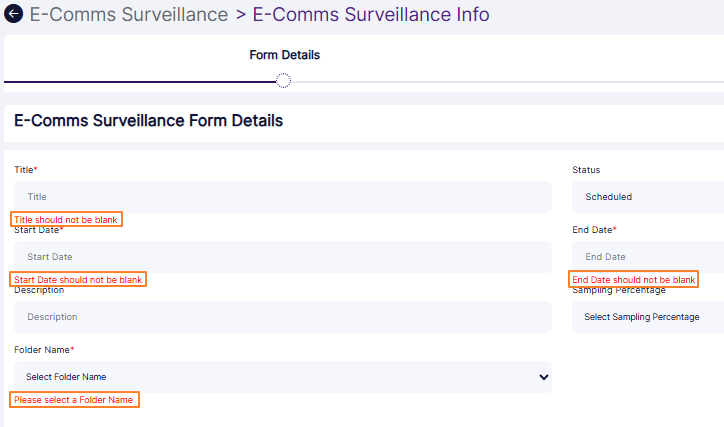
Task: Click the 'Start Date should not be blank' error
Action: tap(78, 280)
